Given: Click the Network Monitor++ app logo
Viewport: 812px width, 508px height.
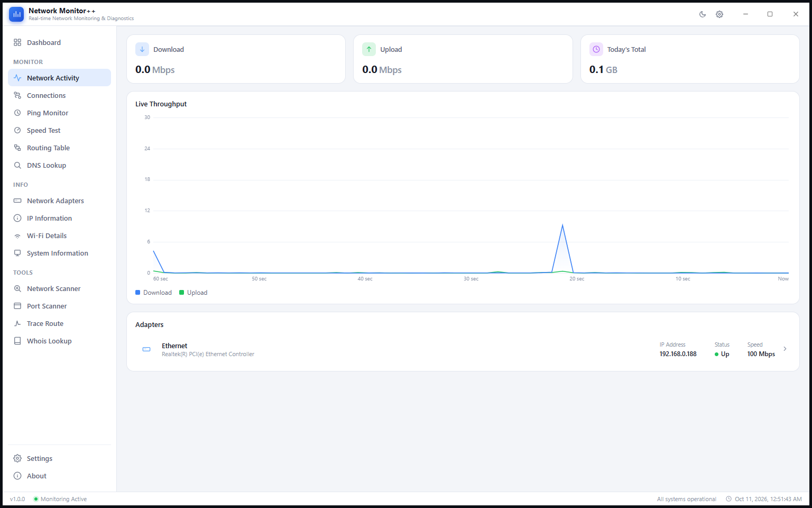Looking at the screenshot, I should click(x=16, y=14).
